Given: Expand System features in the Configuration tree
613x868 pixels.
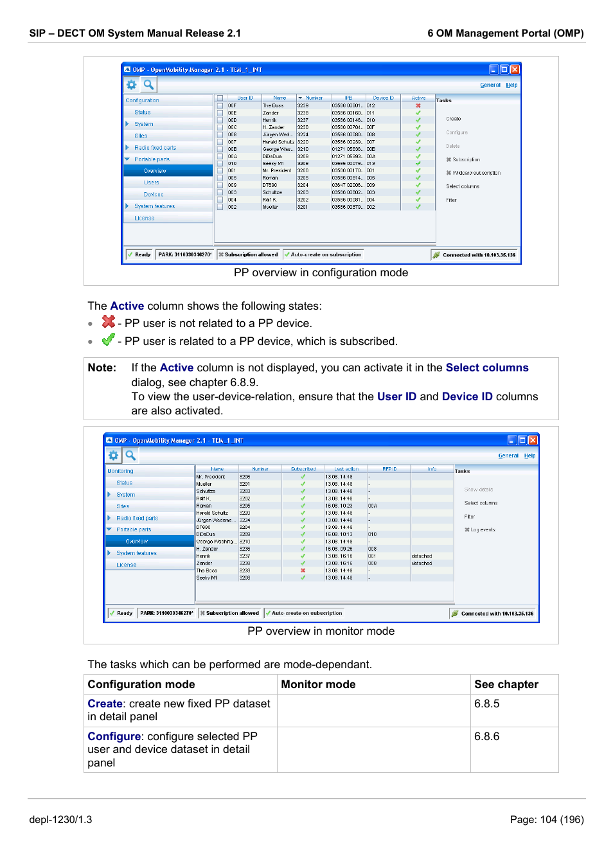Looking at the screenshot, I should click(127, 206).
